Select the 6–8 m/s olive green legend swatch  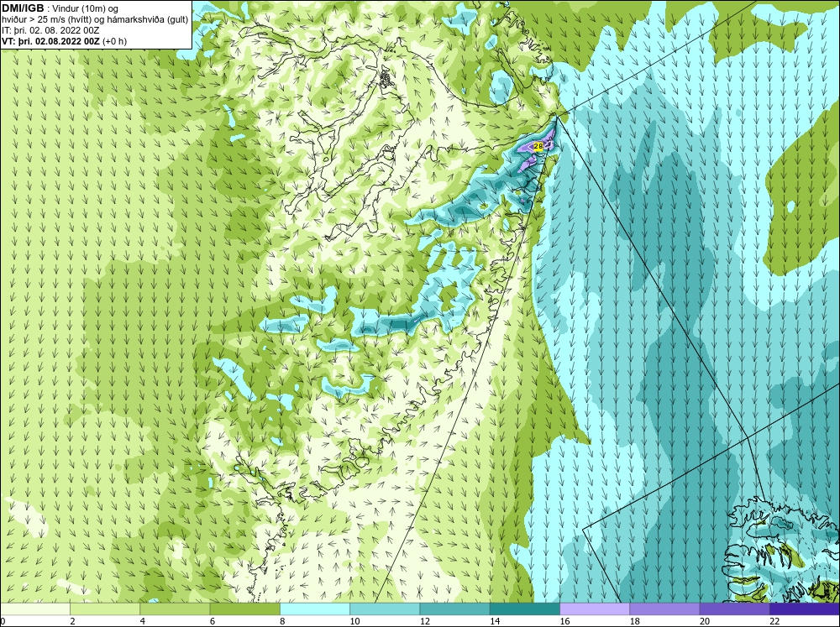[x=244, y=609]
